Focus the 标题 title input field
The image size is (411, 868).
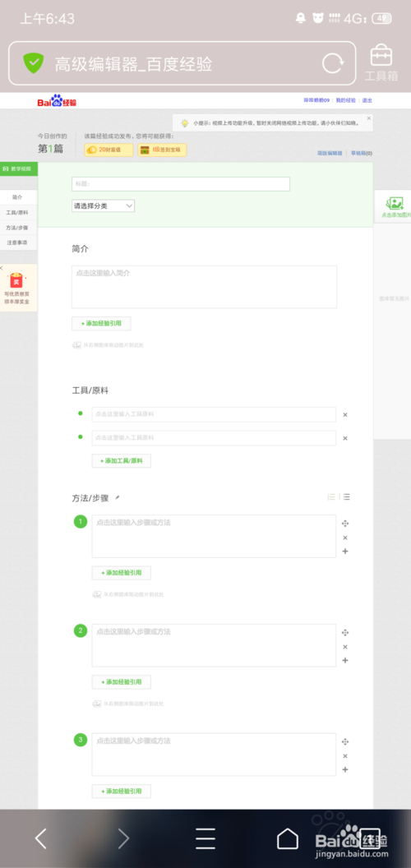[181, 184]
